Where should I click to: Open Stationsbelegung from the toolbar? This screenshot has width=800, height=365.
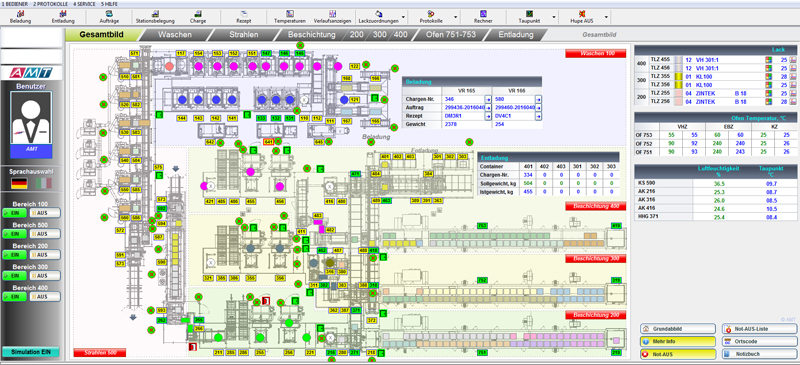tap(155, 17)
